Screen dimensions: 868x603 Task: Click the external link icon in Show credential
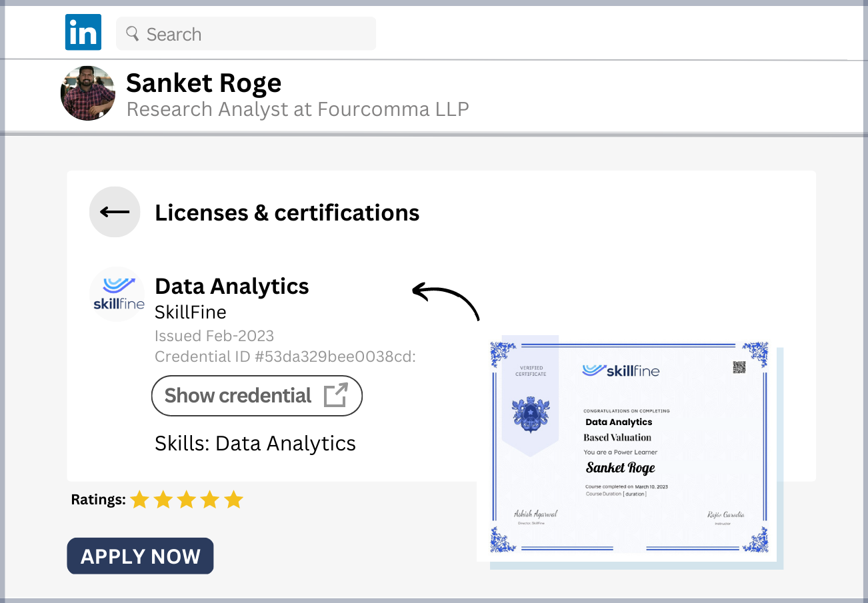(335, 396)
